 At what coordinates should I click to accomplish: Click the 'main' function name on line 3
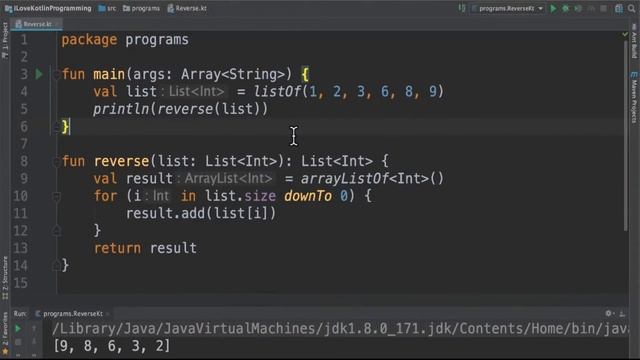click(x=109, y=74)
